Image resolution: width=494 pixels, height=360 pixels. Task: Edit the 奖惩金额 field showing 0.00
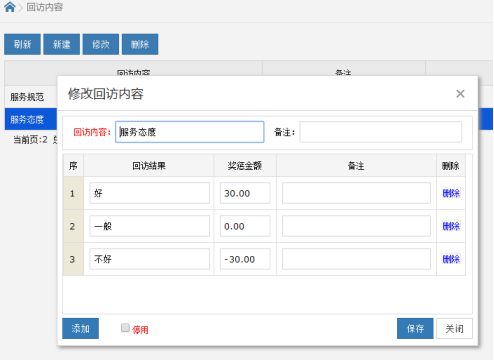click(245, 226)
